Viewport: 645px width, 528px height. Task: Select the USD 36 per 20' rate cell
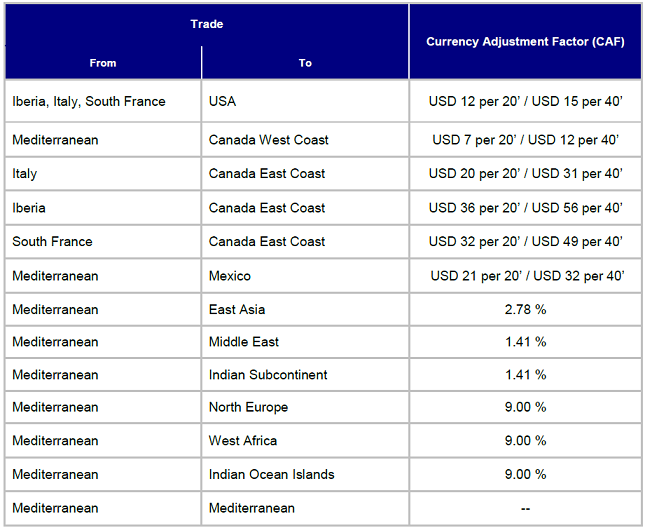(525, 208)
